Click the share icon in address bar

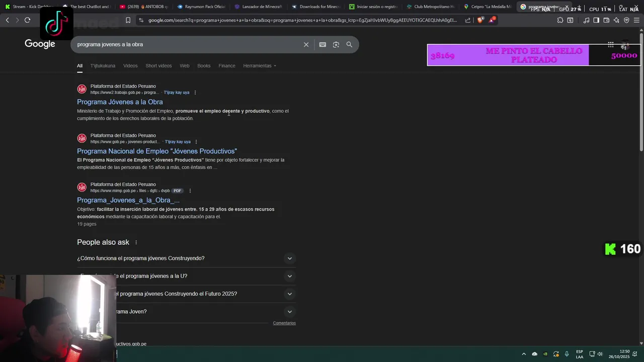point(468,20)
